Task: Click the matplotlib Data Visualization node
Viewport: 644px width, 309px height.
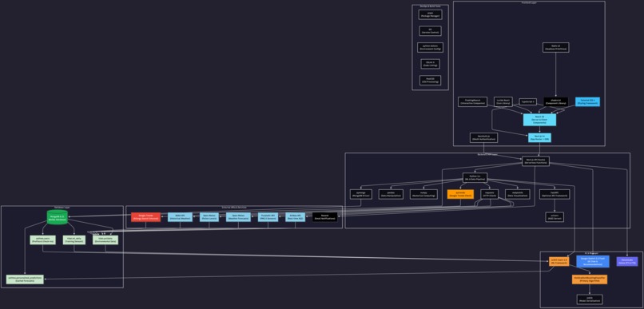Action: (518, 195)
